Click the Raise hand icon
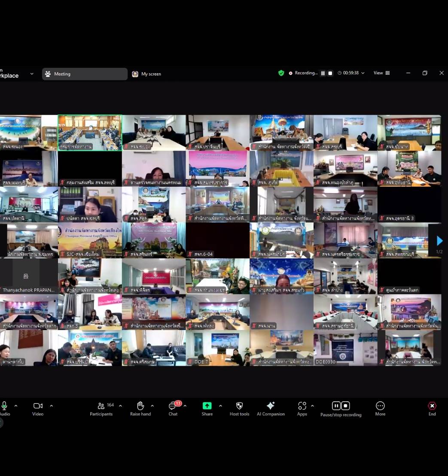Image resolution: width=448 pixels, height=476 pixels. [x=140, y=406]
